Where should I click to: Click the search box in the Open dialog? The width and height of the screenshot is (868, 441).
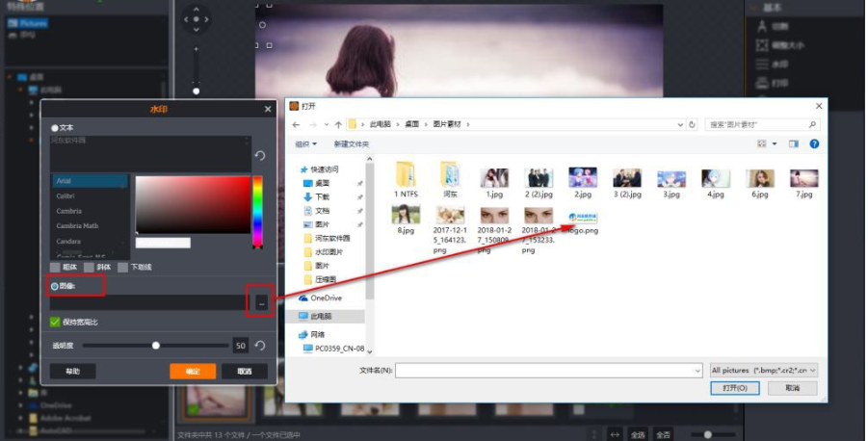[762, 124]
